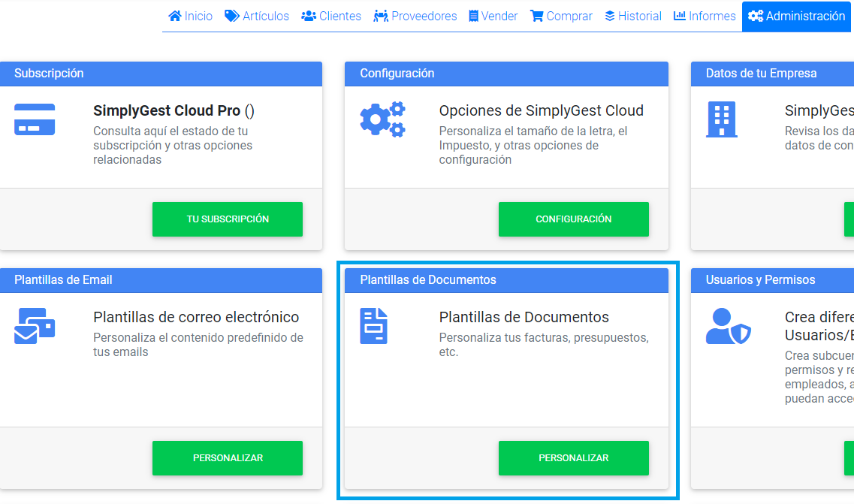Switch to the Historial section

pos(632,15)
